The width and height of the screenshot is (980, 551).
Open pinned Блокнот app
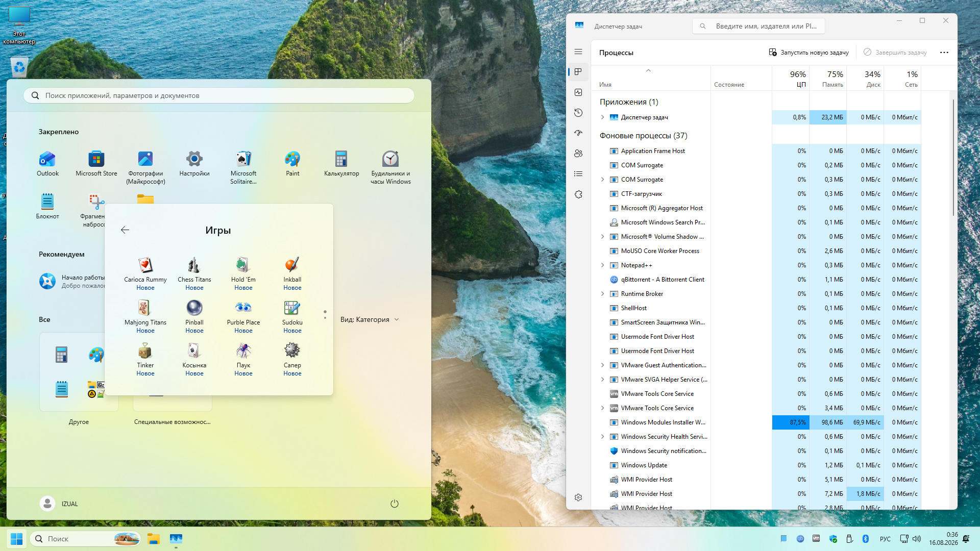pos(47,207)
